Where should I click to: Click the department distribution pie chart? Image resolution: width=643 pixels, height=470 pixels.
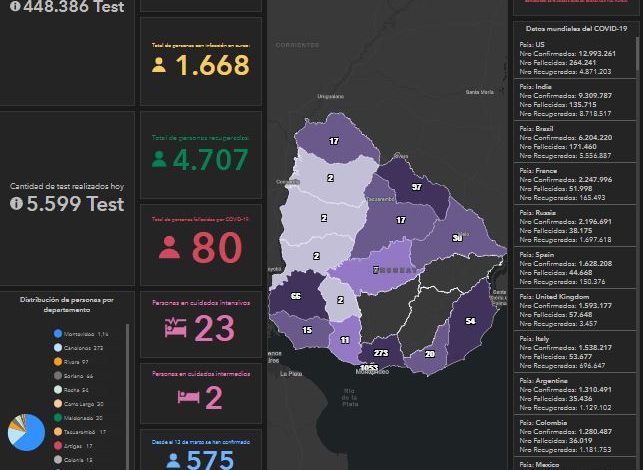[x=25, y=432]
